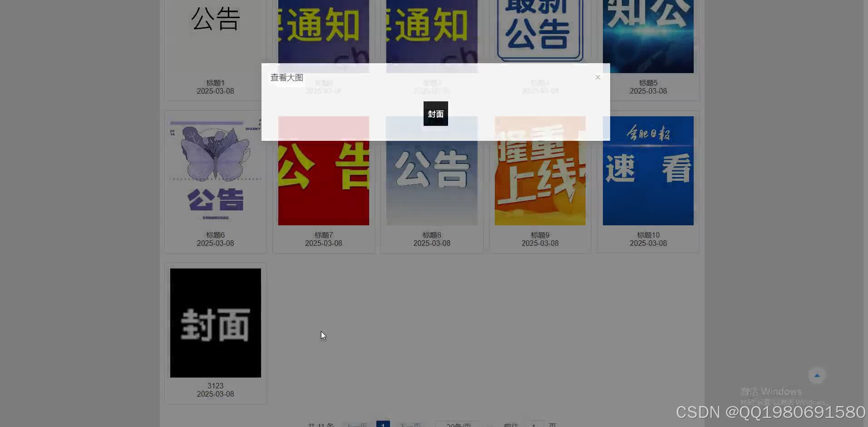The width and height of the screenshot is (868, 427).
Task: Click the 标题1 title link
Action: [x=215, y=83]
